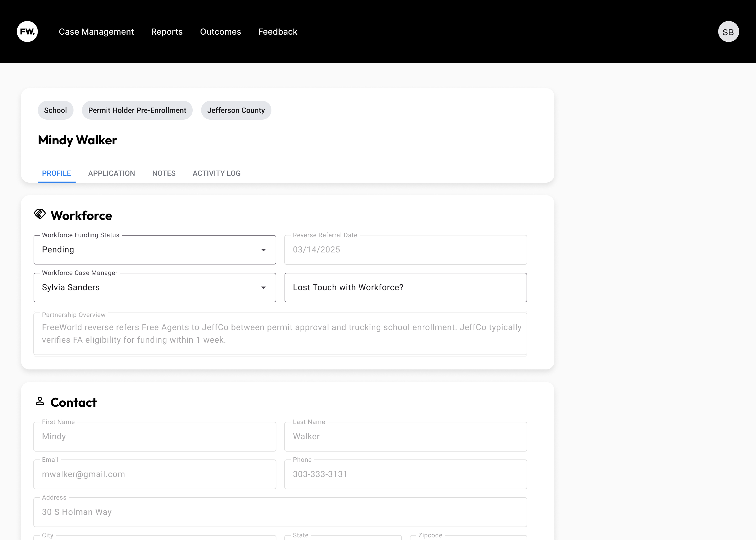Click the Contact section heading

[73, 402]
